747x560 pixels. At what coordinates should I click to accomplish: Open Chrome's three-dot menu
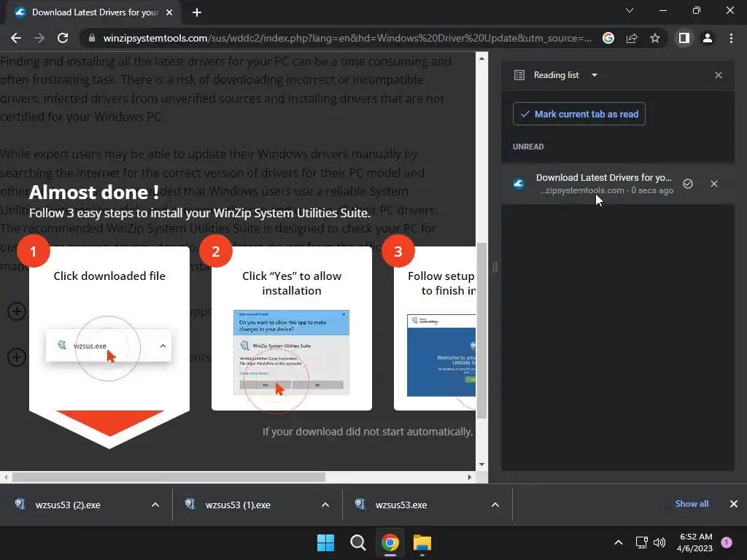point(731,38)
